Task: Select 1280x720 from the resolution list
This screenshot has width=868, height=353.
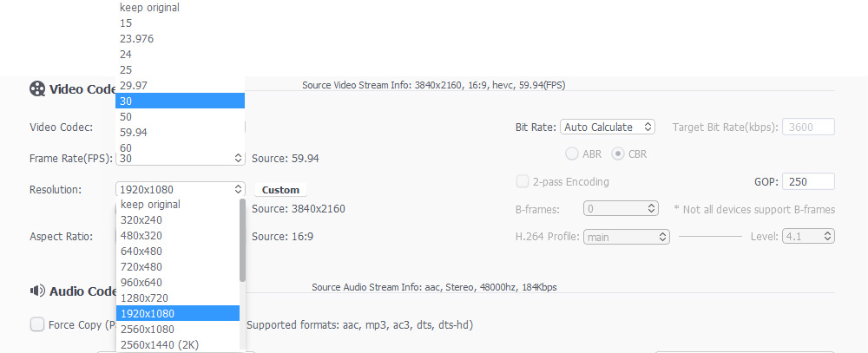Action: click(x=146, y=297)
